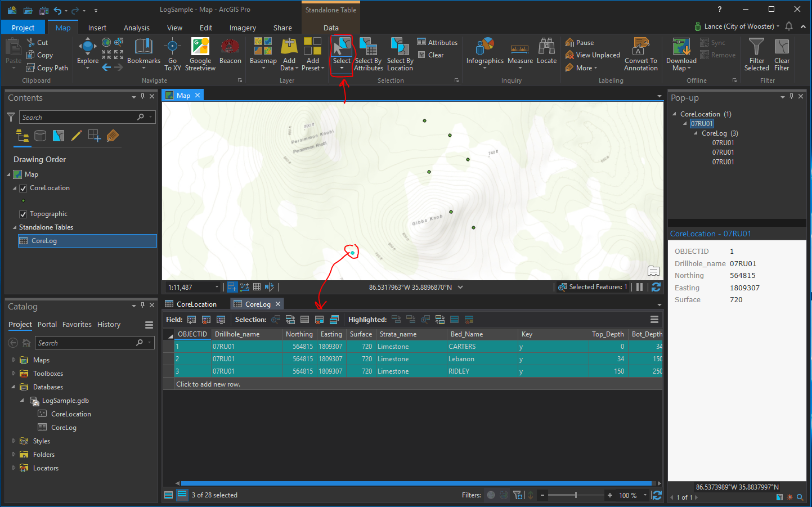Open Portal tab in Catalog pane
The image size is (812, 507).
click(x=47, y=324)
